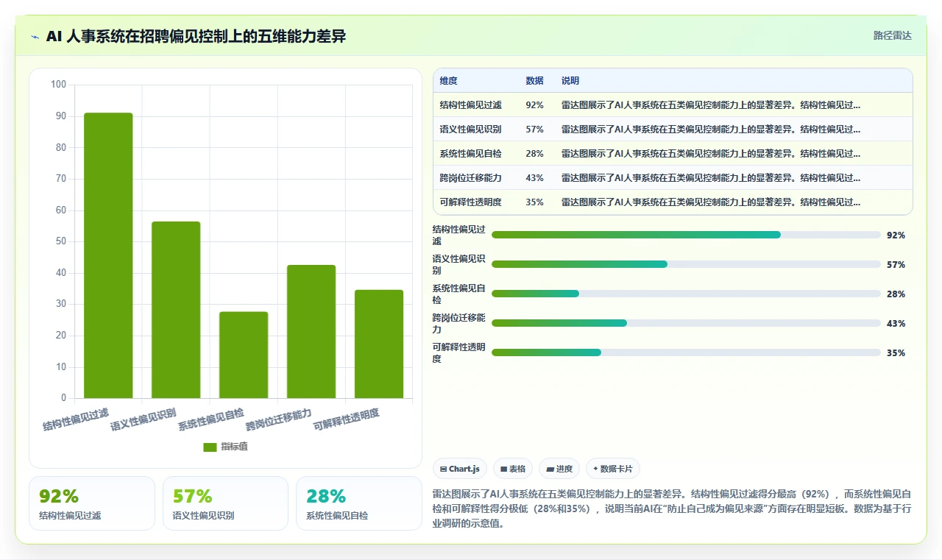Click the 表格 tag chip

tap(513, 469)
